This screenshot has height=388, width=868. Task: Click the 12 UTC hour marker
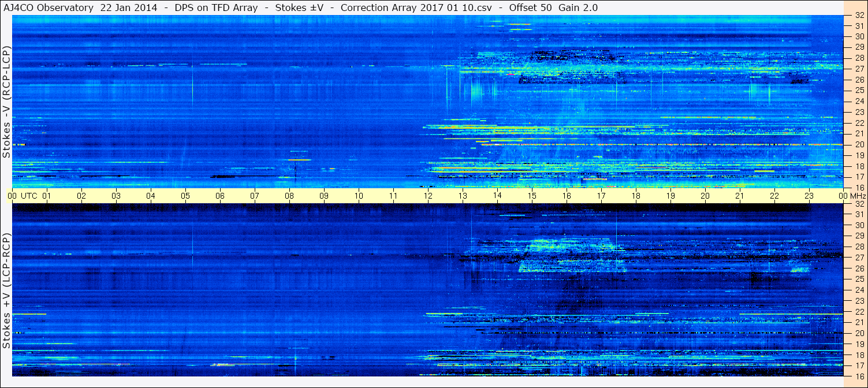tap(428, 196)
